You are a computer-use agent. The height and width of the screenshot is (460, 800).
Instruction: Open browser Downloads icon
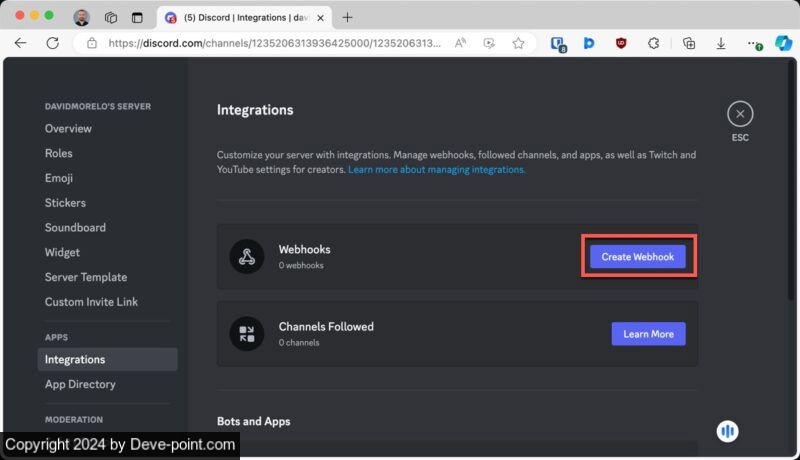(721, 43)
